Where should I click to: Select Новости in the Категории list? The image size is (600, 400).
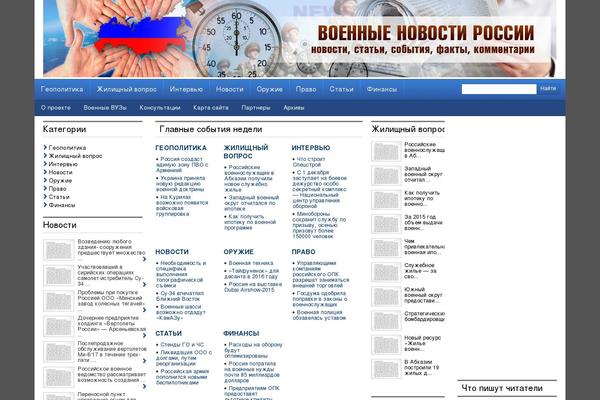[60, 172]
